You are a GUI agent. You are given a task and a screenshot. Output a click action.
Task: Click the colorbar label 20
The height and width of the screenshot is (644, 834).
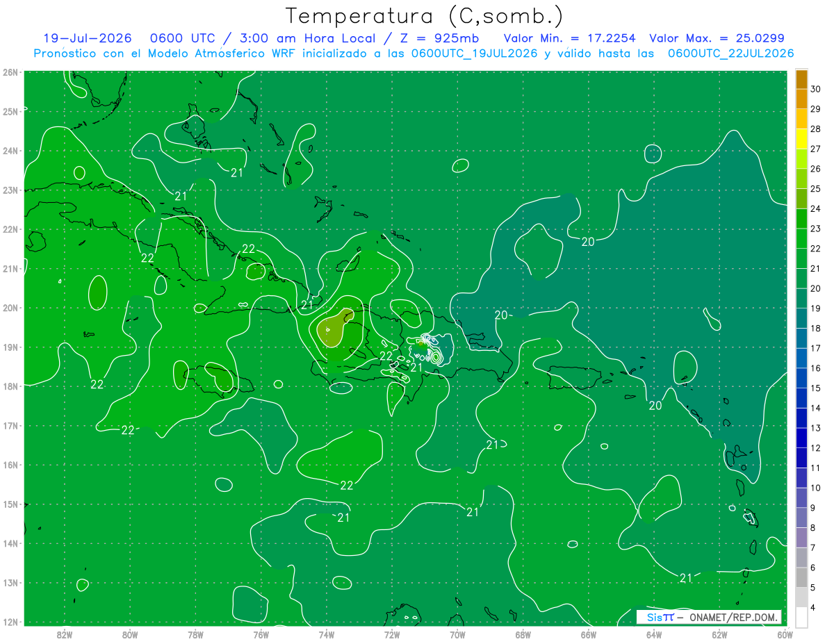point(815,288)
